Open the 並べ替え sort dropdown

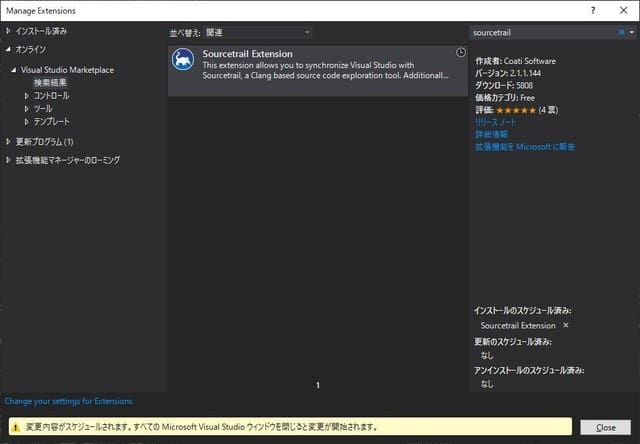(257, 32)
